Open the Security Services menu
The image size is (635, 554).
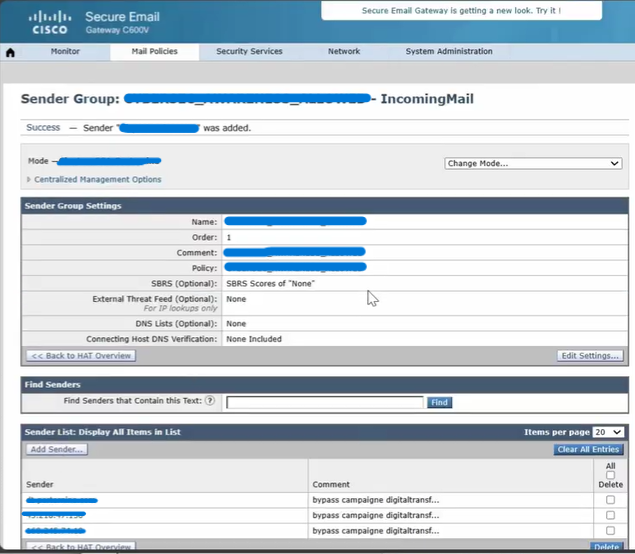(x=249, y=52)
